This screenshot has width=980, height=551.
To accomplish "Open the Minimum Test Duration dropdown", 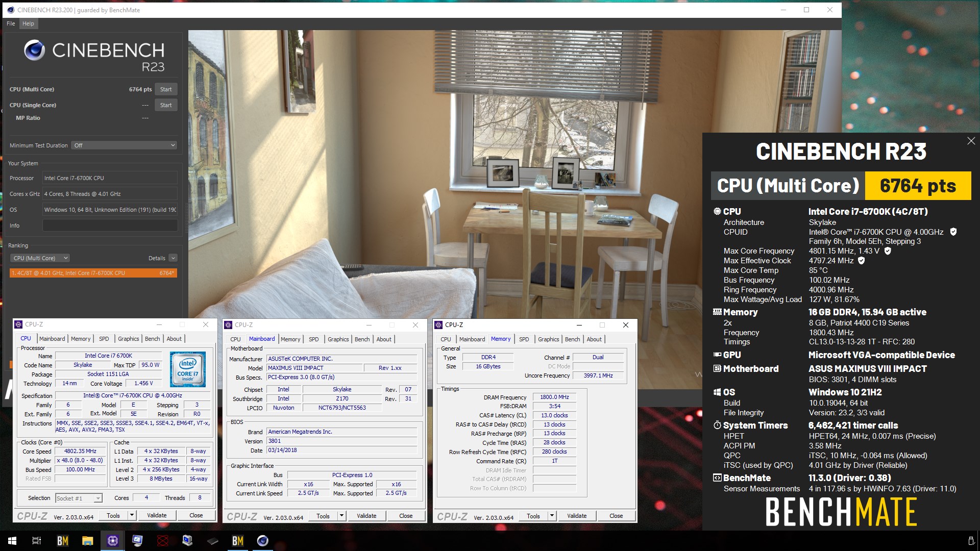I will pos(124,145).
